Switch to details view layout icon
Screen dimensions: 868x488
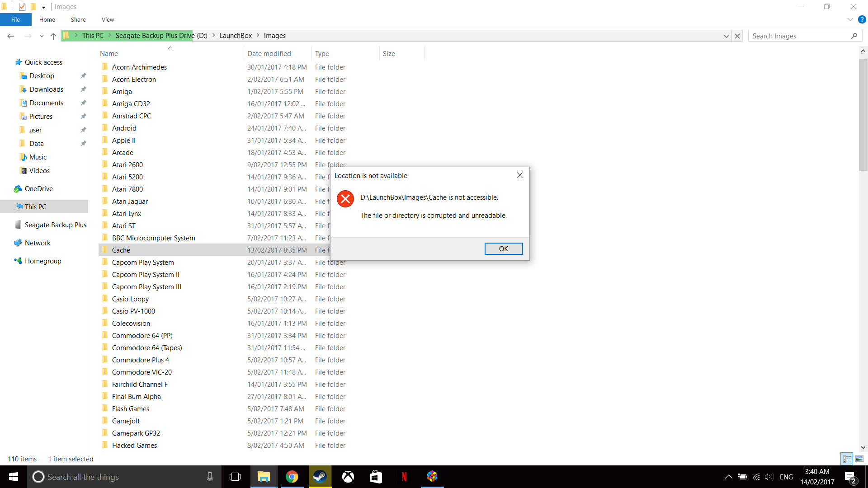[x=847, y=459]
